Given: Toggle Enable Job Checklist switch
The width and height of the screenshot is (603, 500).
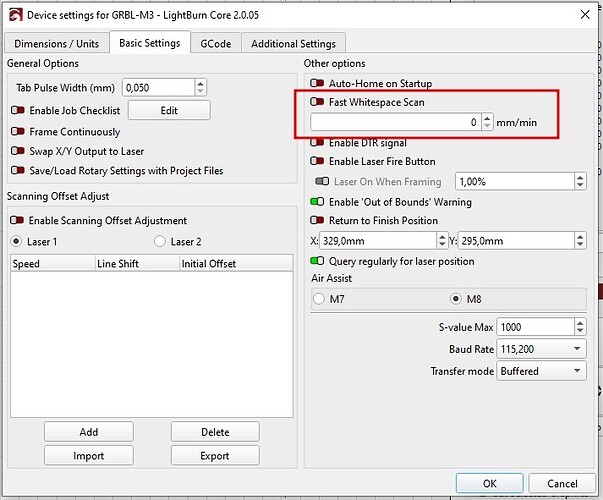Looking at the screenshot, I should click(18, 110).
